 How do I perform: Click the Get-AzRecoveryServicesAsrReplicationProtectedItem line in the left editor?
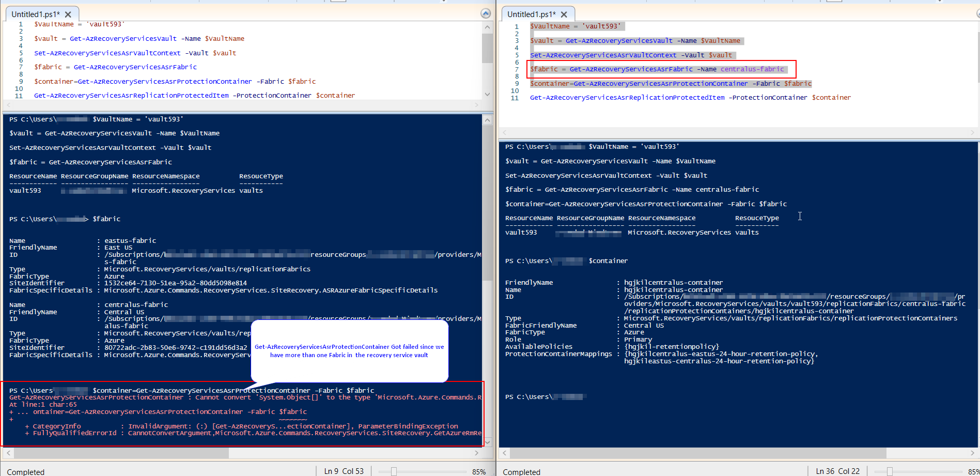[195, 96]
